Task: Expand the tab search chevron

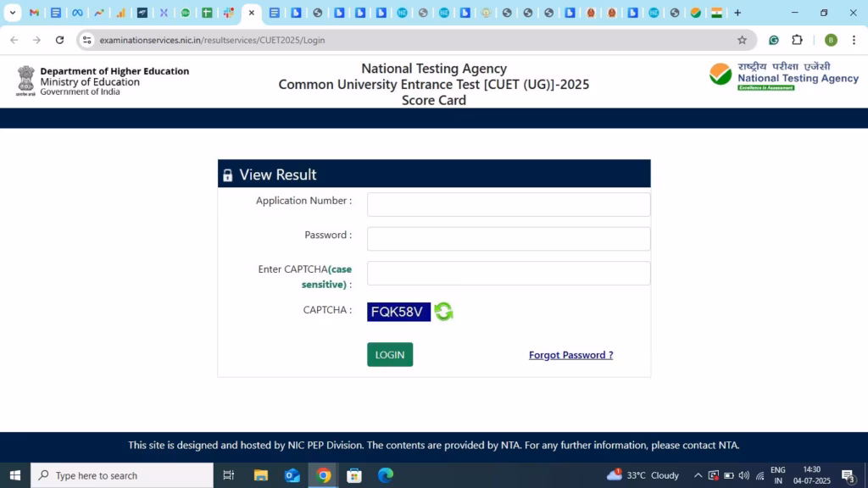Action: click(x=12, y=13)
